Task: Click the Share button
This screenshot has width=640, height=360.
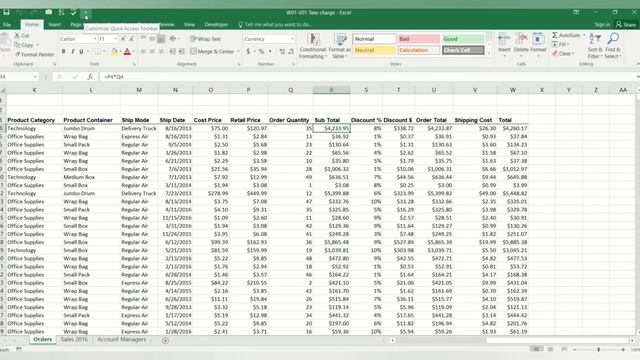Action: (626, 25)
